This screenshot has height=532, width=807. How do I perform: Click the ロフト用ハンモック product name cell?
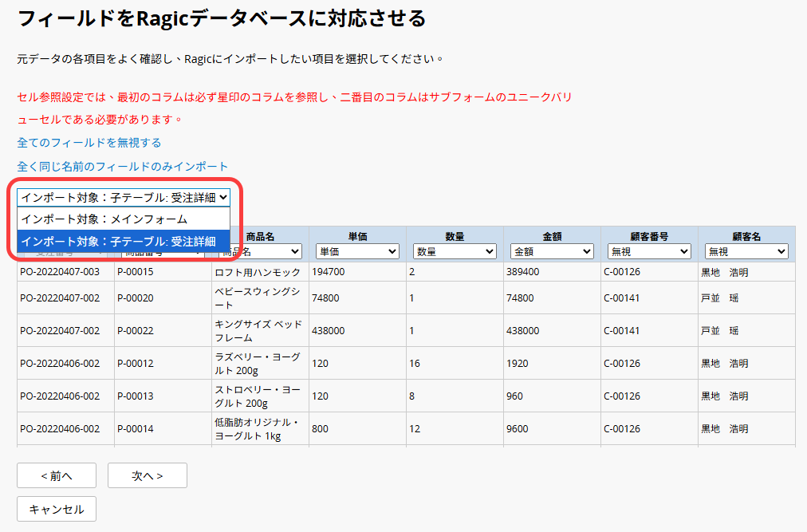coord(257,272)
